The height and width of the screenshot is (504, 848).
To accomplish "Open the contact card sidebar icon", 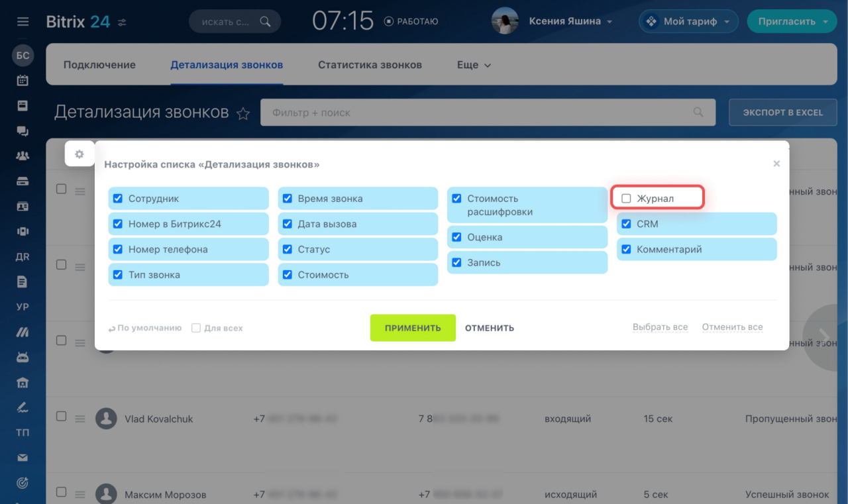I will [23, 207].
